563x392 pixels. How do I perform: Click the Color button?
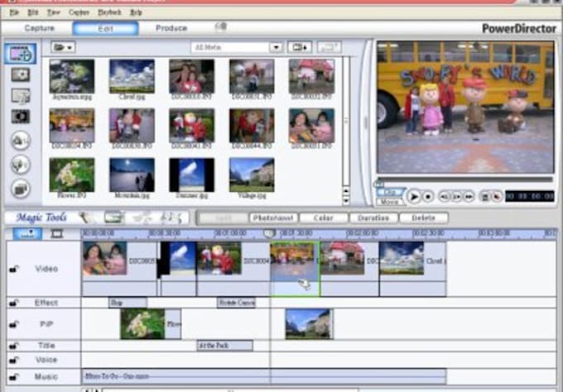tap(324, 218)
